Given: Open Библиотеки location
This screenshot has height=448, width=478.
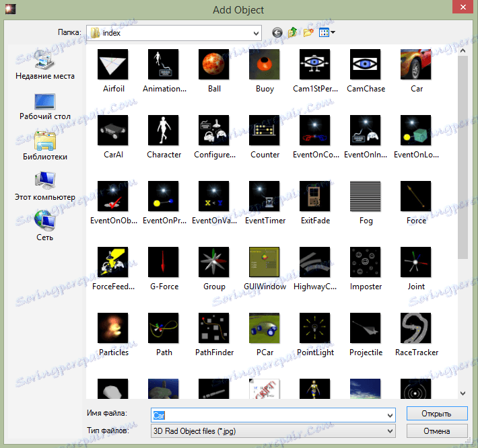Looking at the screenshot, I should pos(45,146).
